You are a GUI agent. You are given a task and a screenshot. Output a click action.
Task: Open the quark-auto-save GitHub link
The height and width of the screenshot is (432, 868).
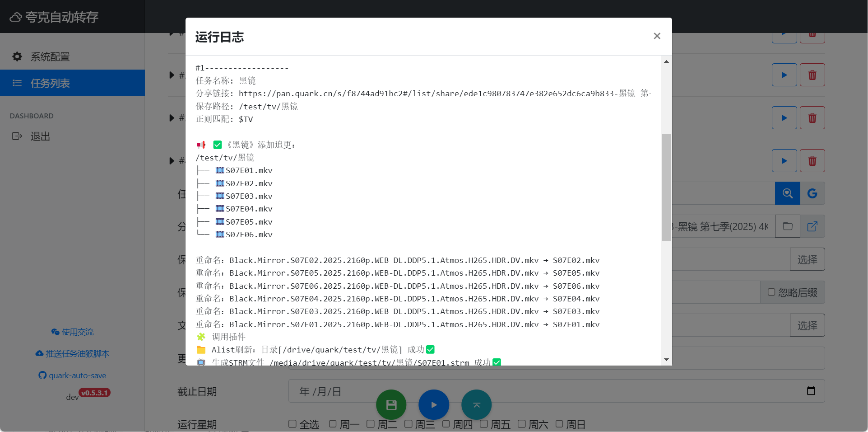click(x=72, y=375)
